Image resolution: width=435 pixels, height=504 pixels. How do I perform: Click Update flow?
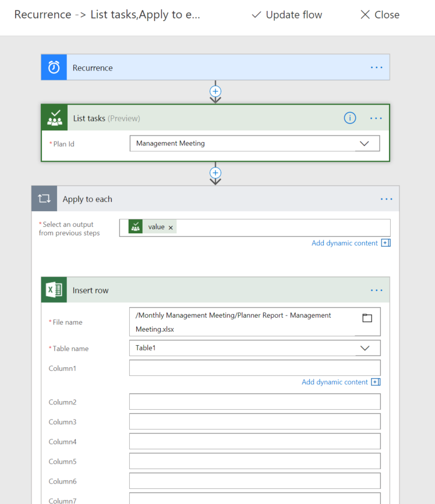click(287, 15)
